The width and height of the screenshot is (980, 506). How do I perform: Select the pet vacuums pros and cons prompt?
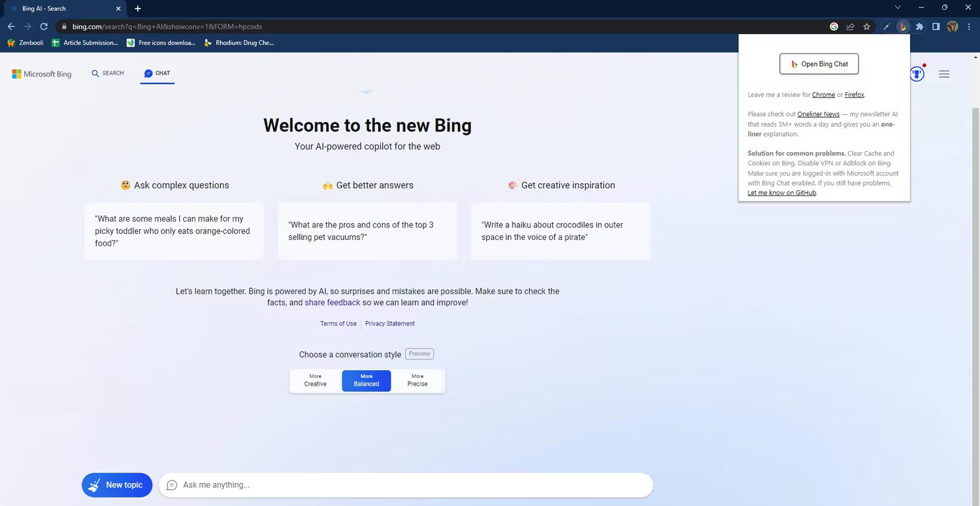[367, 231]
